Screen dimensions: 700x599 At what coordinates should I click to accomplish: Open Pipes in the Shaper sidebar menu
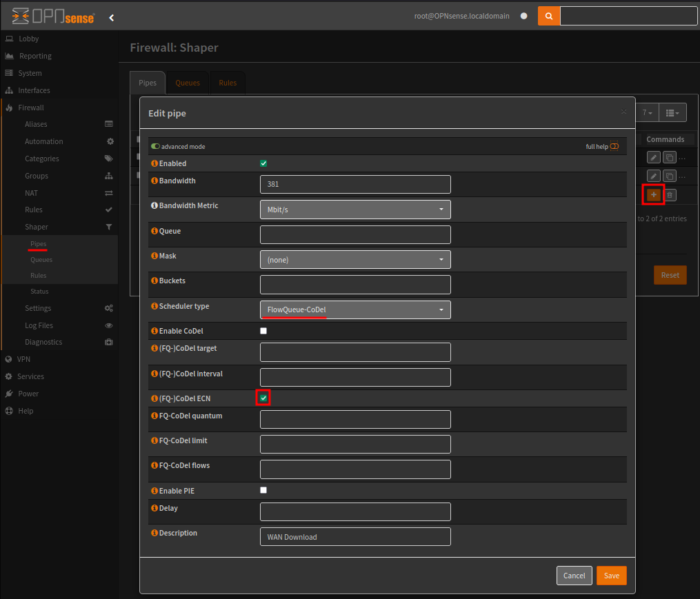pyautogui.click(x=39, y=244)
